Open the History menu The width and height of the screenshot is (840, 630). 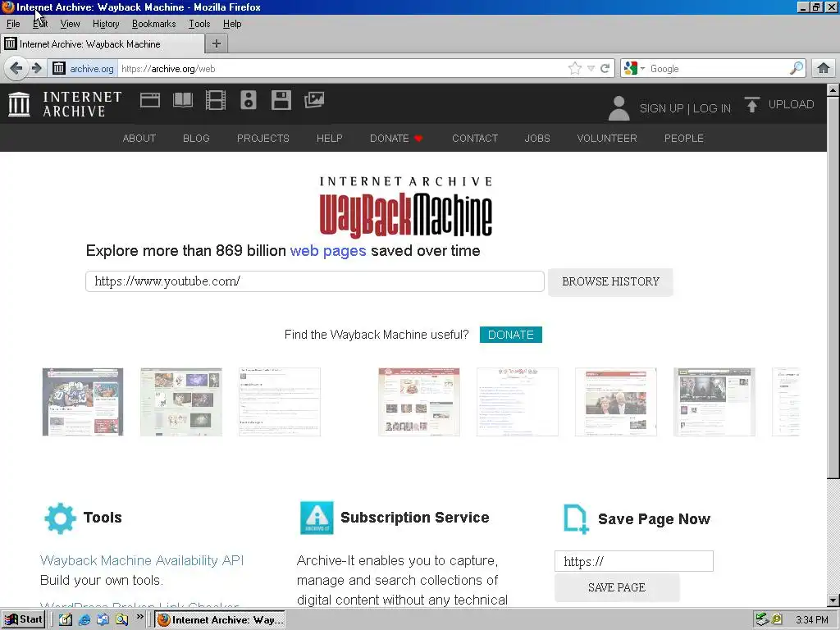point(106,24)
